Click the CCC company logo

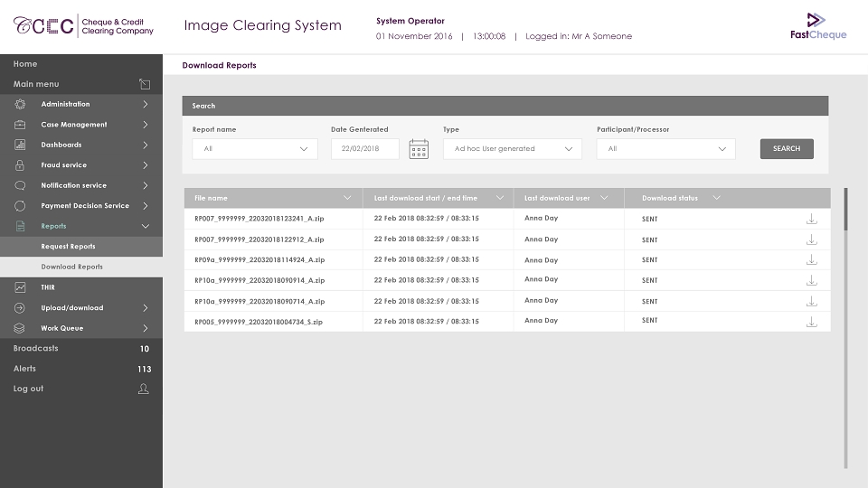click(x=83, y=26)
